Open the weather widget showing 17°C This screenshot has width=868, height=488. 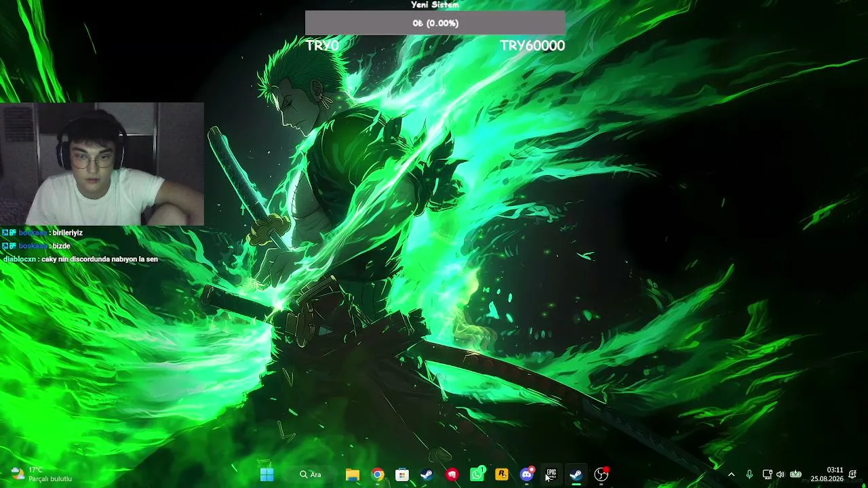[41, 474]
